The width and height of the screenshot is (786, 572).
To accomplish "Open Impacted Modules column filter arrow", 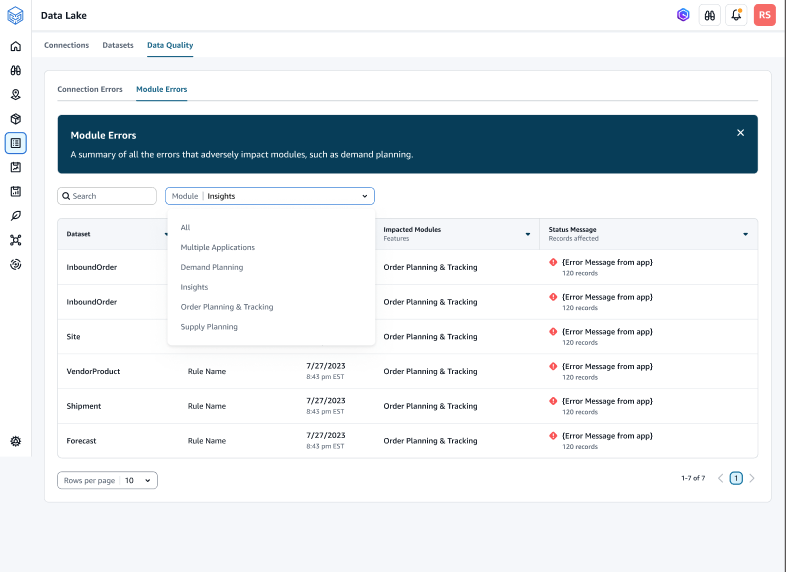I will pyautogui.click(x=528, y=234).
